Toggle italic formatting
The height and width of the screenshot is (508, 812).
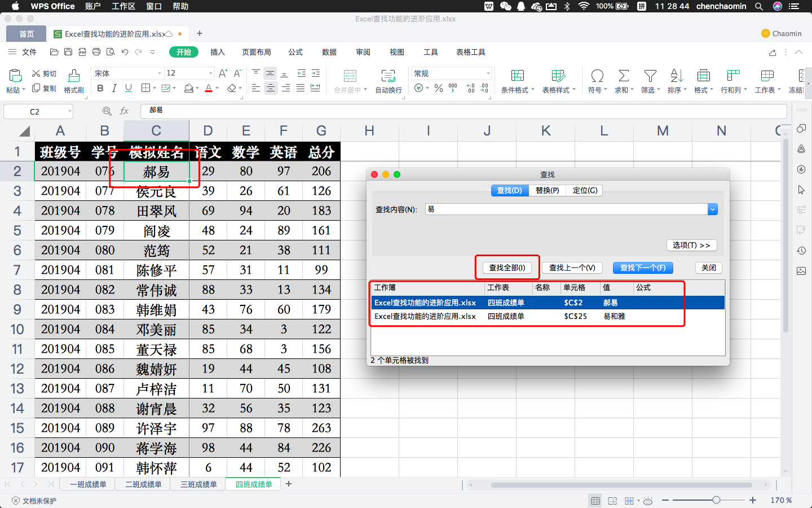click(x=114, y=88)
